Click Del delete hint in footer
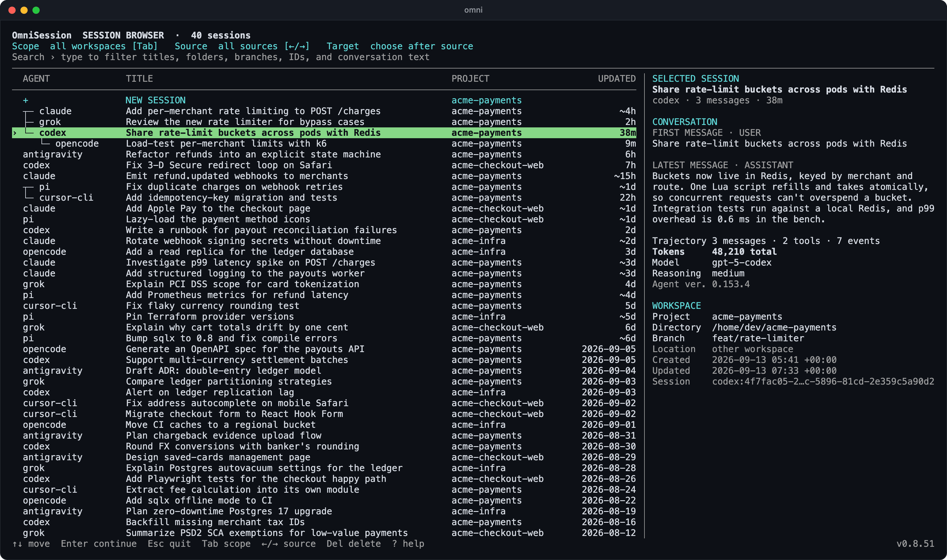947x560 pixels. (x=354, y=544)
